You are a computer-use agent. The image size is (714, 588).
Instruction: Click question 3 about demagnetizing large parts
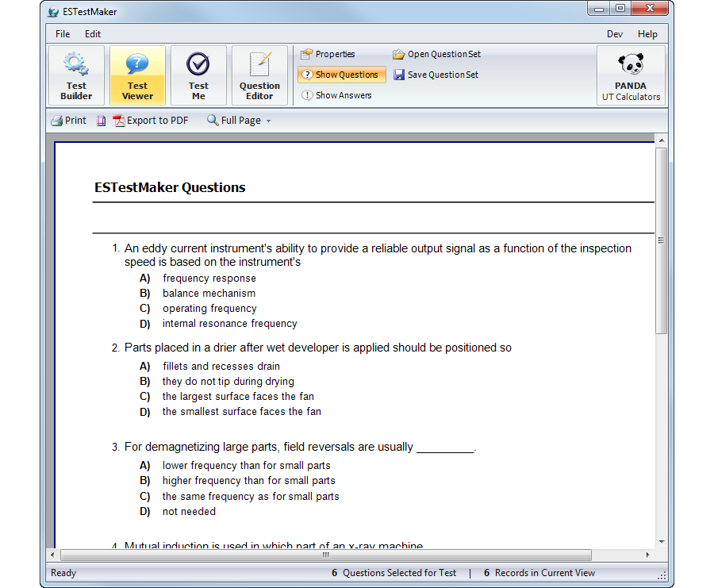(300, 447)
